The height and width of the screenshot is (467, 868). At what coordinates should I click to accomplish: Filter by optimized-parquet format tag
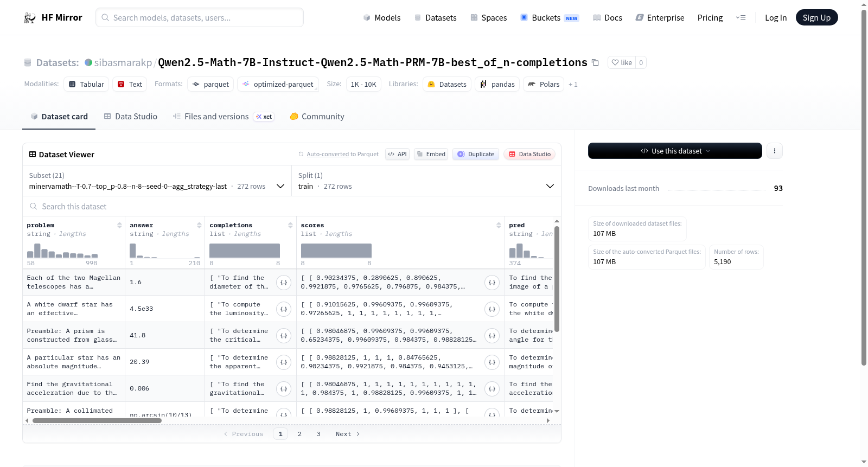(278, 84)
